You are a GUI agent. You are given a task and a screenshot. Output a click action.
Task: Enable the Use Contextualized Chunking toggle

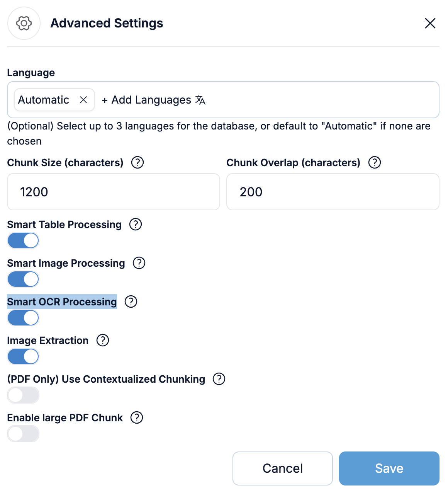pyautogui.click(x=23, y=395)
